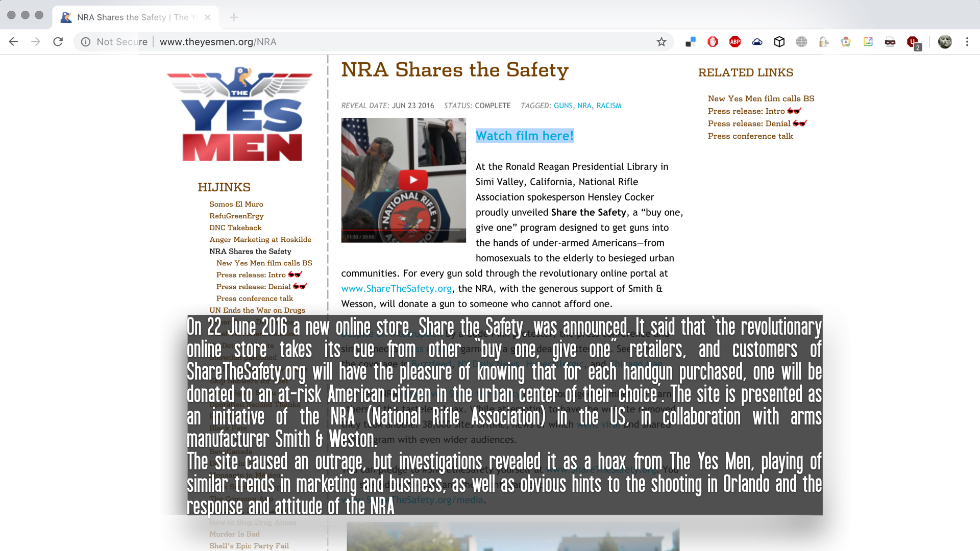The width and height of the screenshot is (980, 551).
Task: Open the user profile avatar
Action: (945, 42)
